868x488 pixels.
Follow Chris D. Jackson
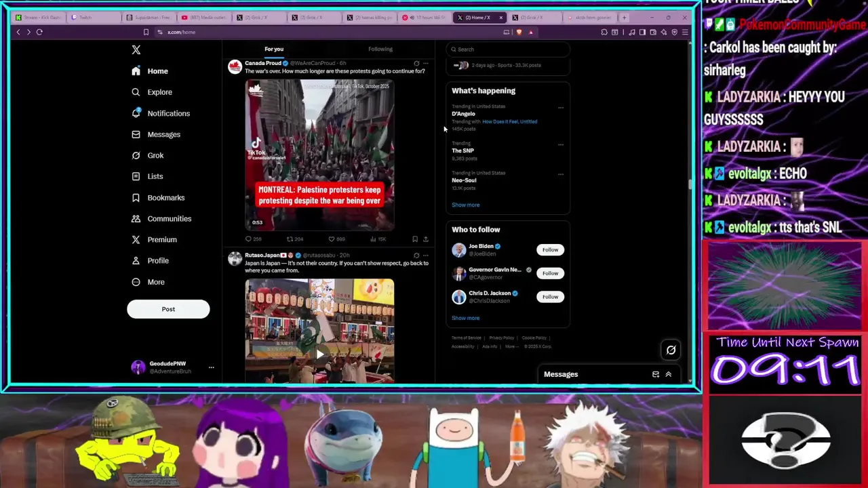point(550,296)
